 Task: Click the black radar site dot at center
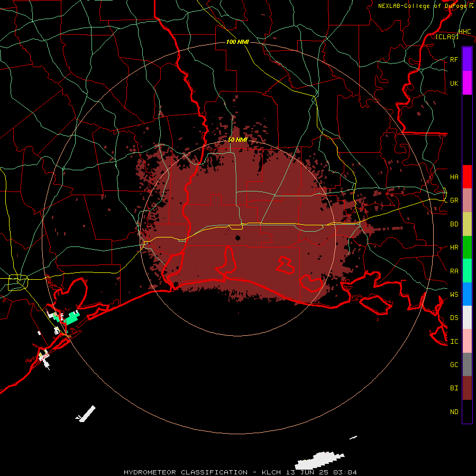(x=238, y=237)
